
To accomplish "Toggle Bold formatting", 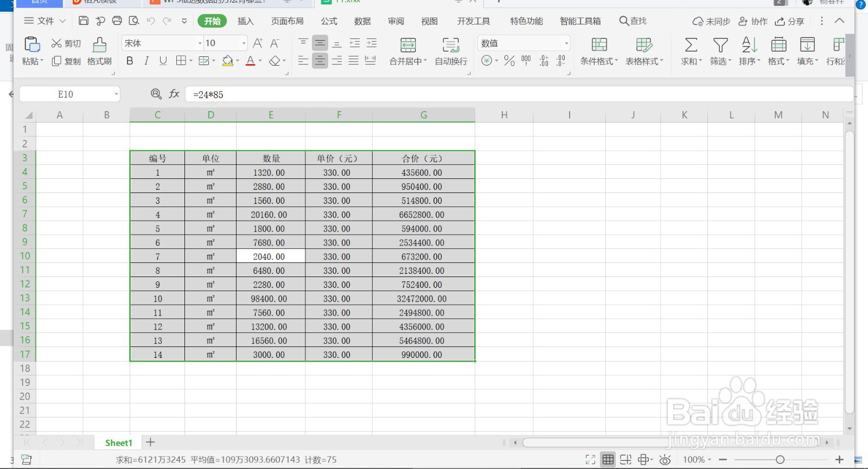I will pyautogui.click(x=130, y=61).
